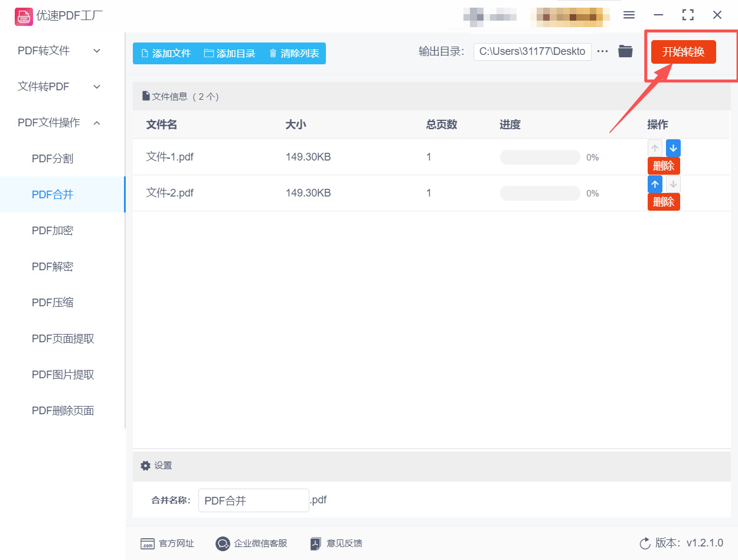The height and width of the screenshot is (560, 738).
Task: Click the hamburger menu icon at top
Action: tap(629, 15)
